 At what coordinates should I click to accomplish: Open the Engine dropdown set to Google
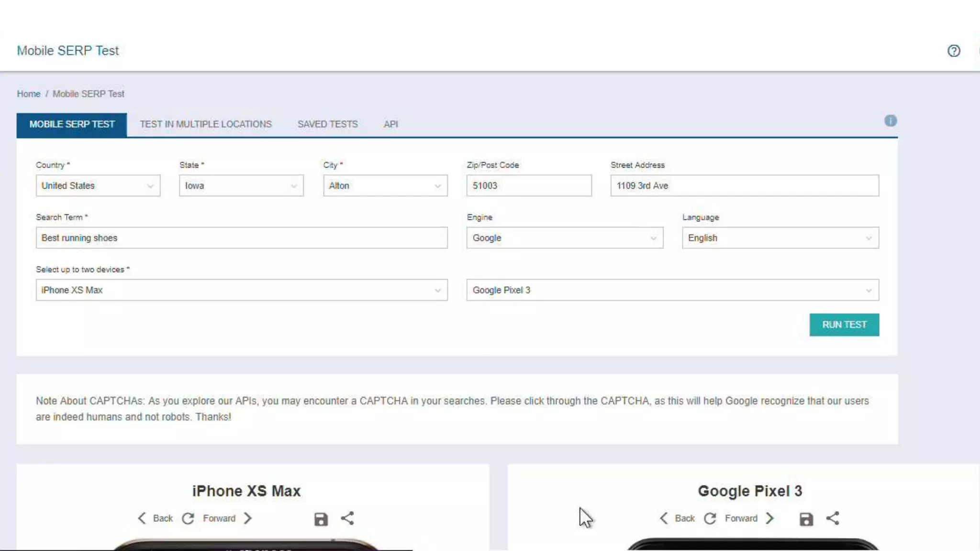pos(565,238)
